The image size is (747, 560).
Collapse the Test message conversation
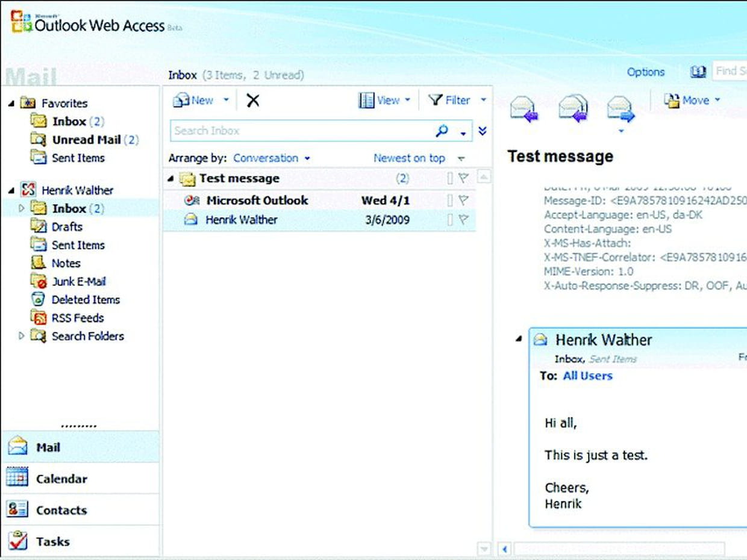pyautogui.click(x=172, y=179)
